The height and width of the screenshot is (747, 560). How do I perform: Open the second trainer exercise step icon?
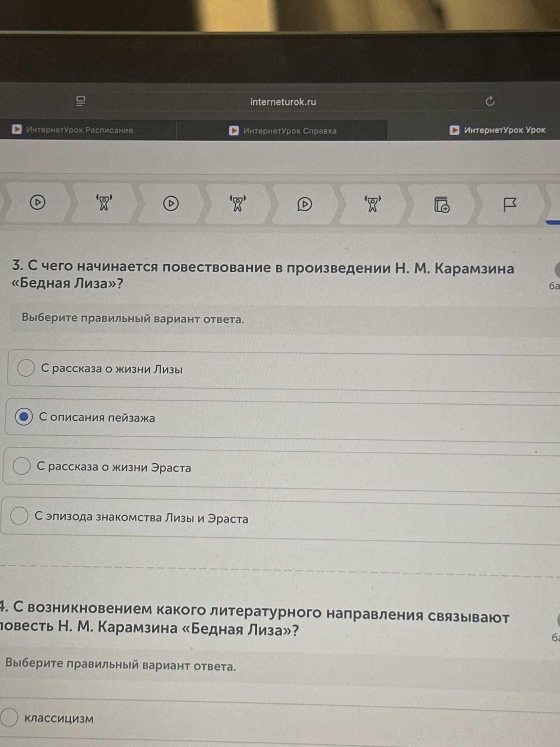click(x=238, y=204)
